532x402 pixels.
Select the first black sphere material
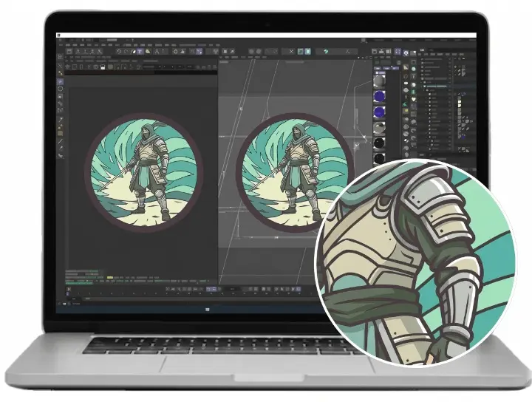pyautogui.click(x=379, y=143)
